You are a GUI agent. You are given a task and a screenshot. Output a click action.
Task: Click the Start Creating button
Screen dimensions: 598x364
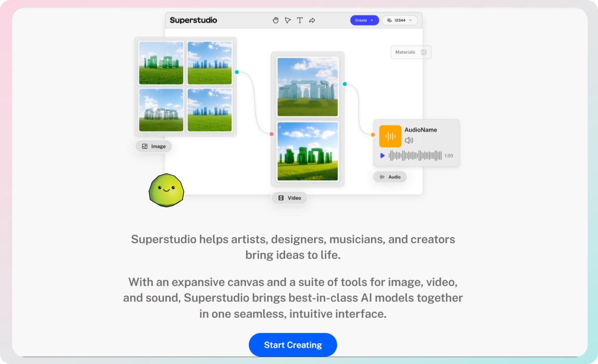[x=293, y=345]
